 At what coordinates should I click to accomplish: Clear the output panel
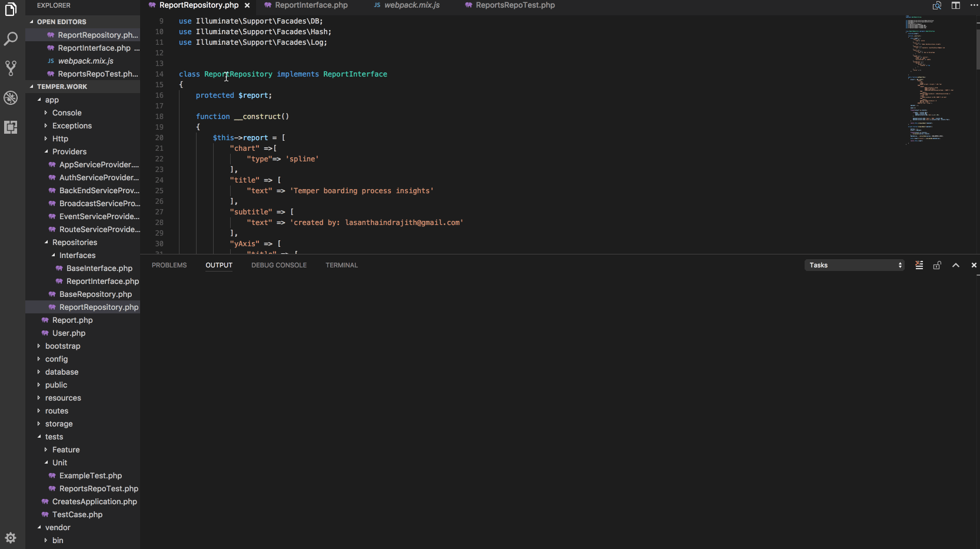[919, 265]
